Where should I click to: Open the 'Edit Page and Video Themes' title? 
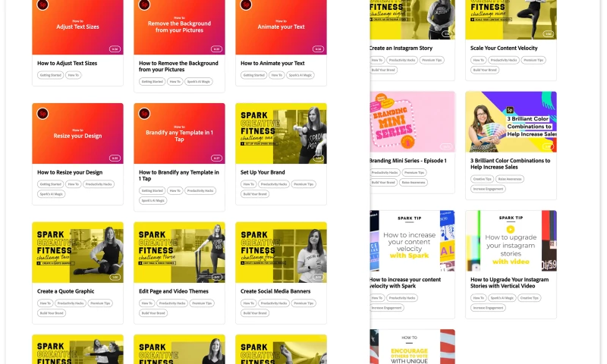click(x=174, y=291)
